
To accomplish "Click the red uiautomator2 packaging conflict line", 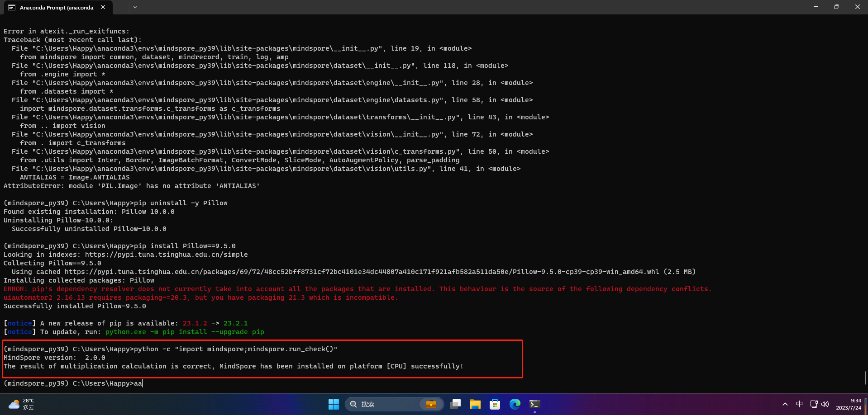I will [x=201, y=297].
